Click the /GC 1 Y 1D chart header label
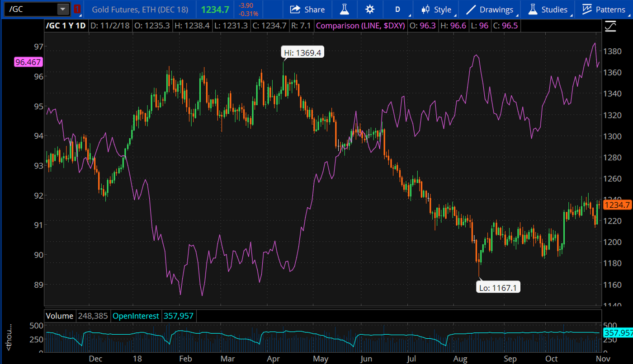Screen dimensions: 633x364 click(66, 26)
